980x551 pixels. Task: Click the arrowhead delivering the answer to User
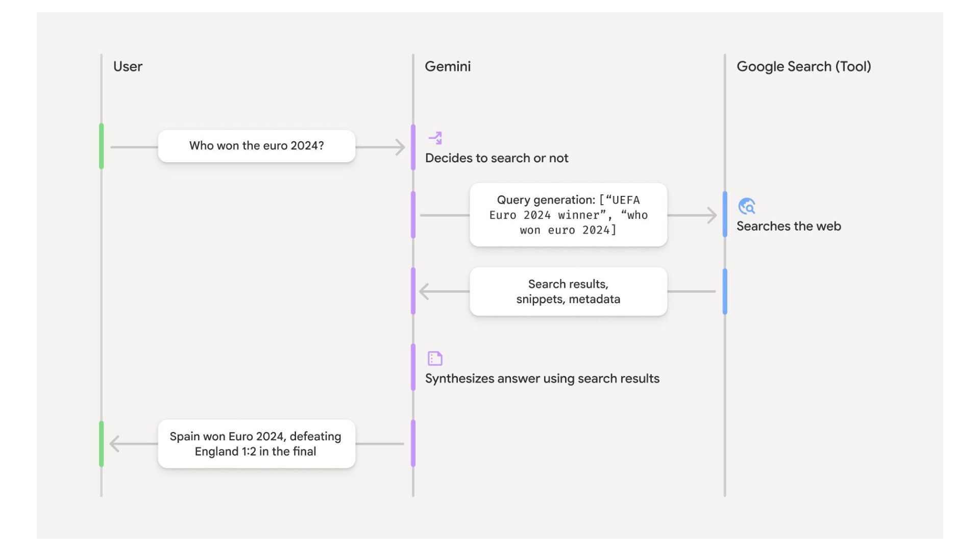click(x=115, y=444)
